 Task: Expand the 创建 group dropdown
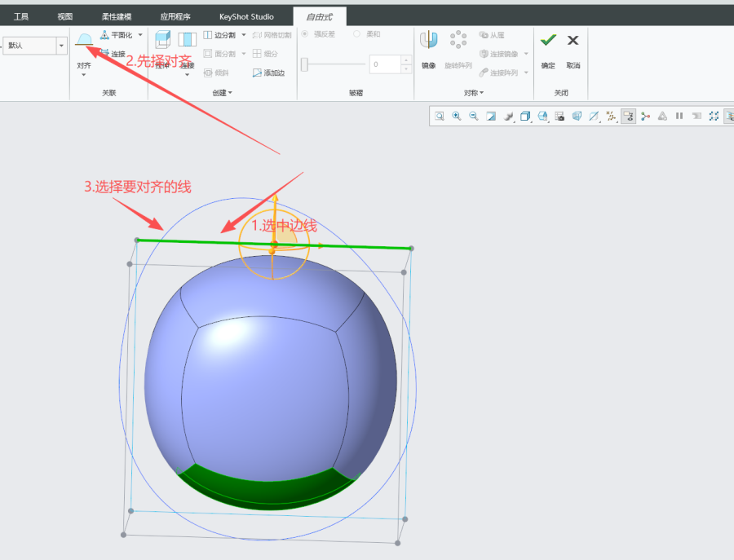click(222, 93)
